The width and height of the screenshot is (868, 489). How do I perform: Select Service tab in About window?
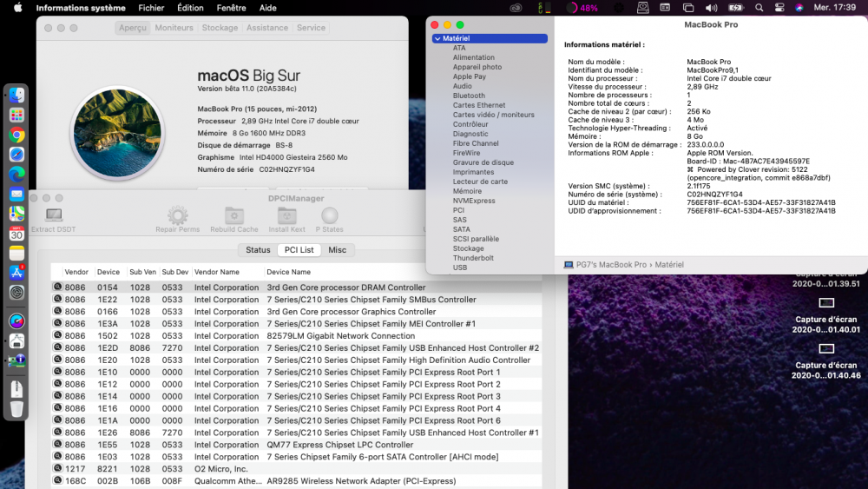pos(311,28)
